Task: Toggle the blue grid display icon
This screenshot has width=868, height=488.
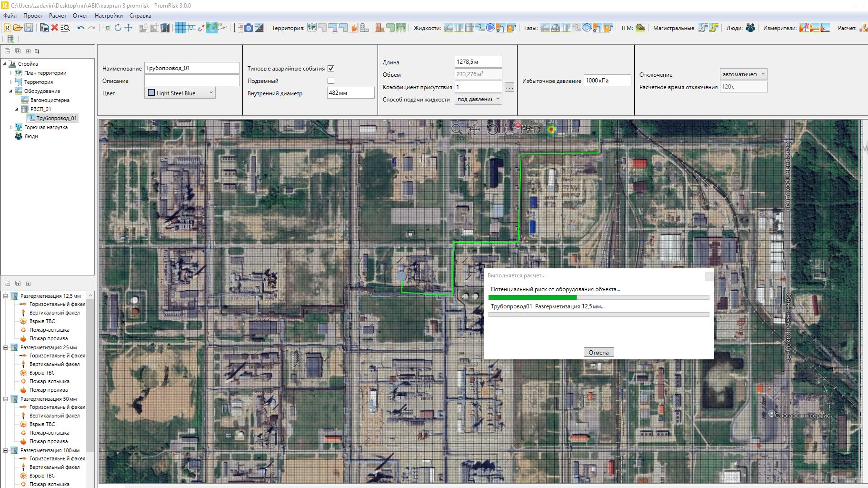Action: click(x=180, y=28)
